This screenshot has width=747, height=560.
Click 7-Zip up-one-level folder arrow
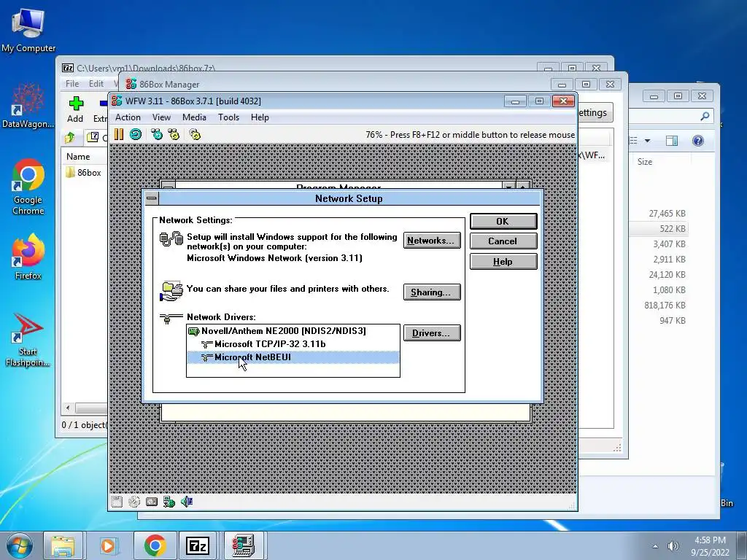70,138
